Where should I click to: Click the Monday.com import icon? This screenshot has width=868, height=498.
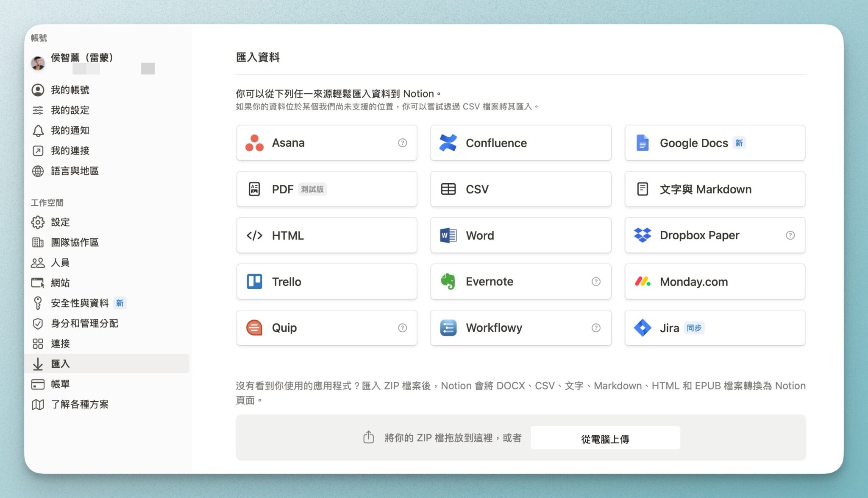pos(643,281)
